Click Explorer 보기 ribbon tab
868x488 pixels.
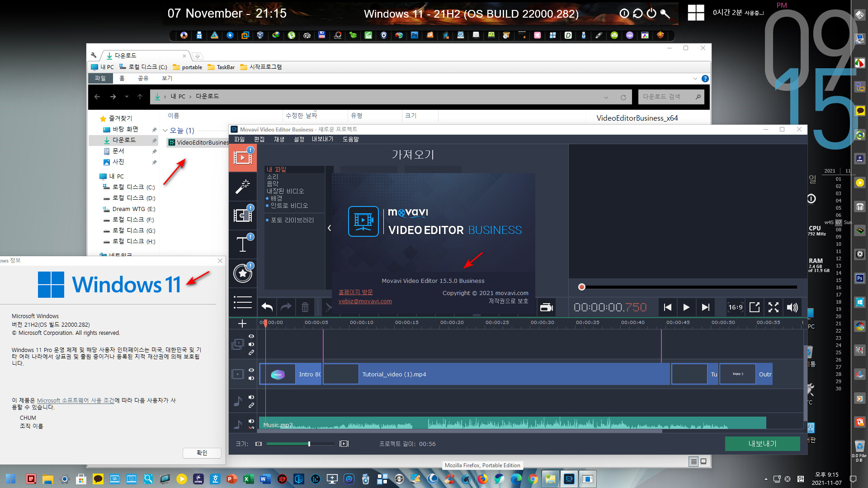(167, 78)
